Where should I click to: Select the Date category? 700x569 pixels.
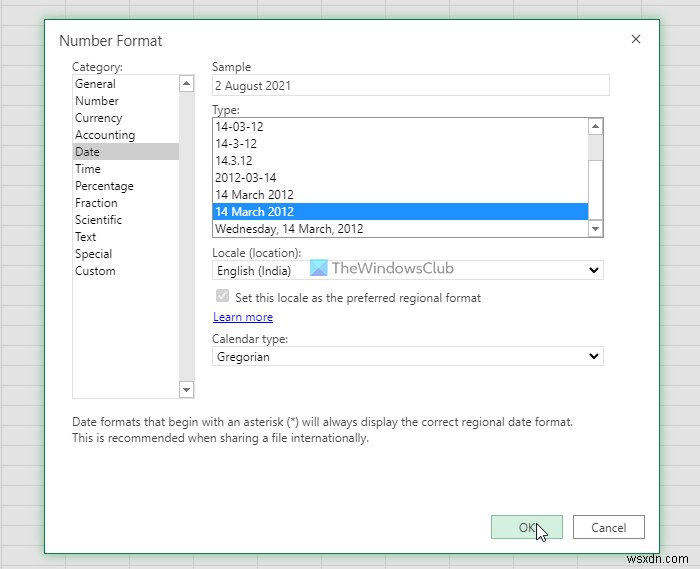pos(125,152)
